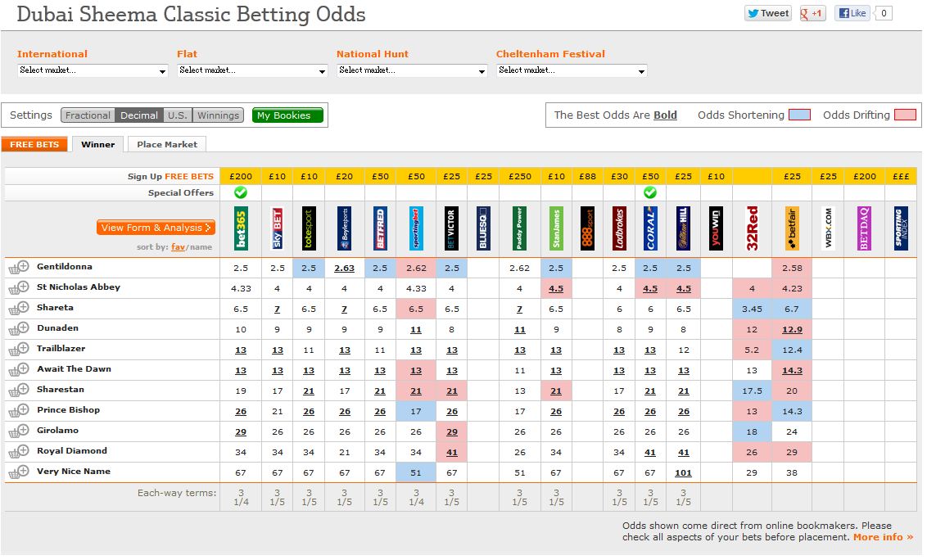Switch odds format to Fractional
Image resolution: width=927 pixels, height=560 pixels.
tap(88, 115)
